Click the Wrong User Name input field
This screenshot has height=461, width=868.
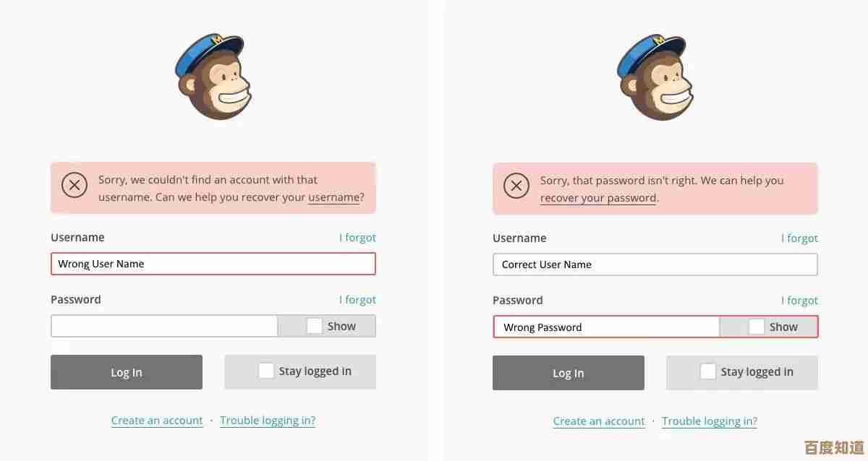[x=213, y=264]
